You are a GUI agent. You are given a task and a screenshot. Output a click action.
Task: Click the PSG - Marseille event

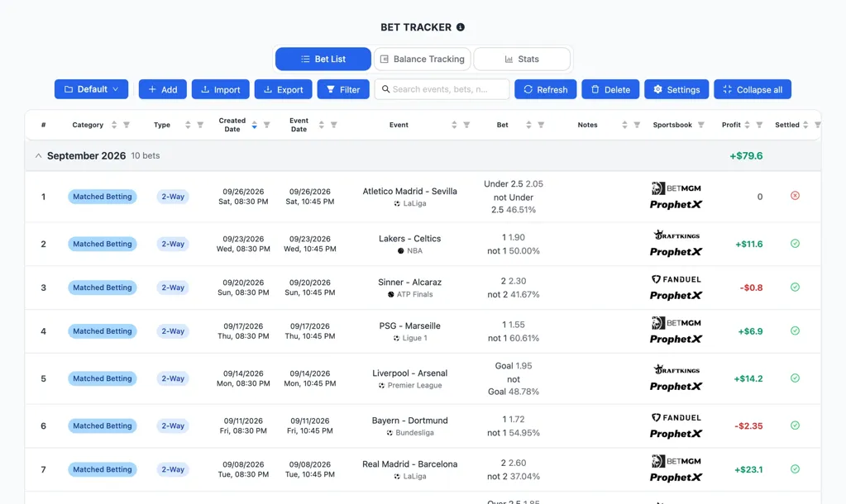(x=409, y=326)
